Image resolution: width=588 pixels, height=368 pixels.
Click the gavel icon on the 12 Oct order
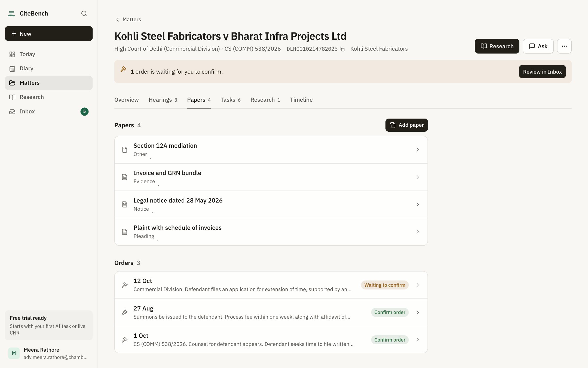pyautogui.click(x=125, y=285)
